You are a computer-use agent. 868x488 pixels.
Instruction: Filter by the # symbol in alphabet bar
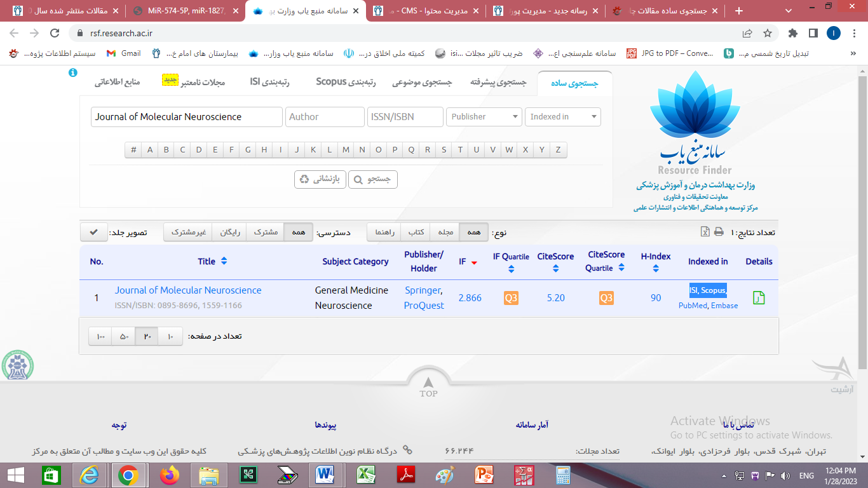(x=133, y=150)
